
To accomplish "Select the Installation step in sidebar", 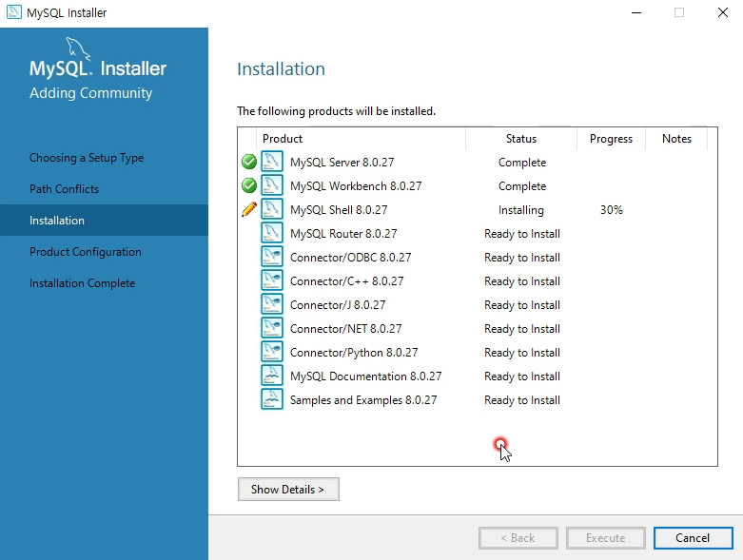I will click(105, 221).
